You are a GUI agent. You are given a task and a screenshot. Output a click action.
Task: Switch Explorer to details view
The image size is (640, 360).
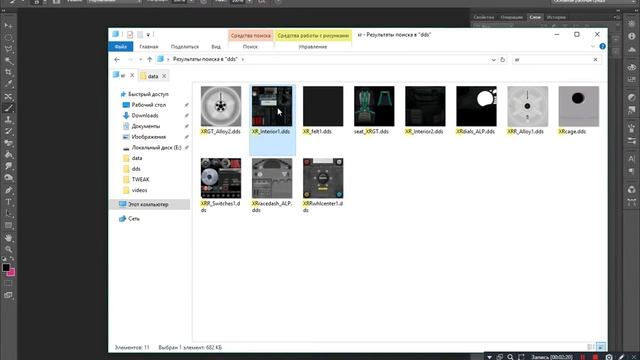[590, 347]
